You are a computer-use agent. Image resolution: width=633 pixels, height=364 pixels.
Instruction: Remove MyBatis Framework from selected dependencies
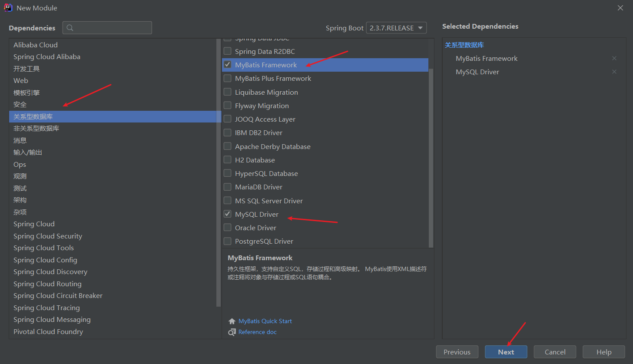(x=614, y=58)
